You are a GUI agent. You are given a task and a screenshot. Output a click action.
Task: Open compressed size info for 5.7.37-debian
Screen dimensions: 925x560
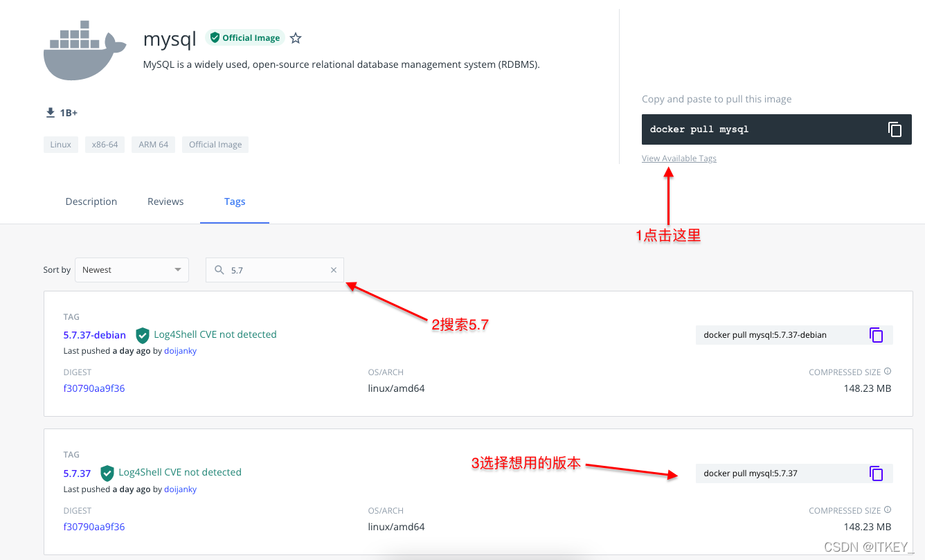tap(888, 372)
